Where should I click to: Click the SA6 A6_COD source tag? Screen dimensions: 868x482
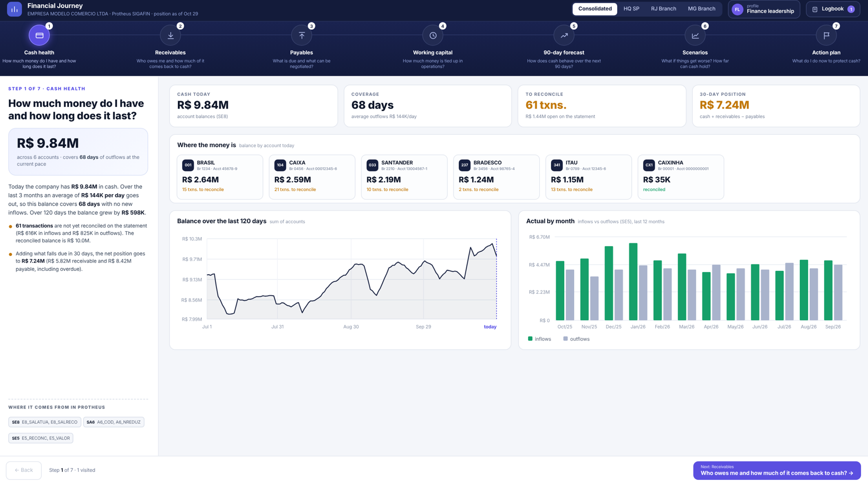[114, 422]
